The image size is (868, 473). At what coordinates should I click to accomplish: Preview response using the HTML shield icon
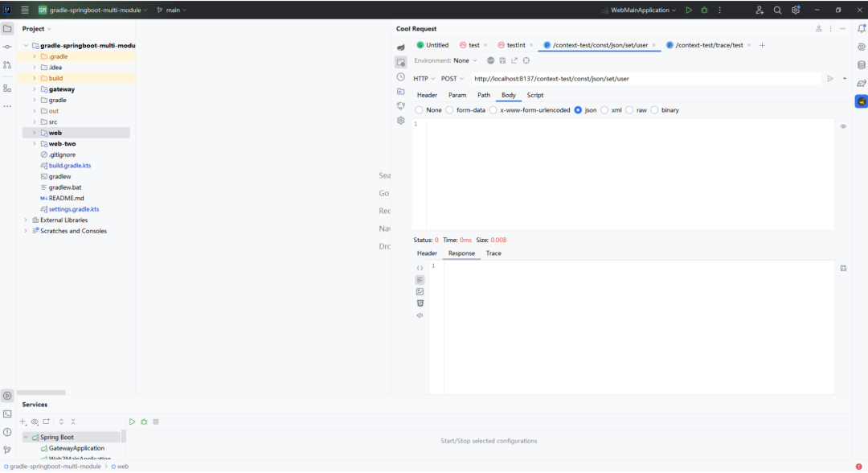click(x=420, y=302)
